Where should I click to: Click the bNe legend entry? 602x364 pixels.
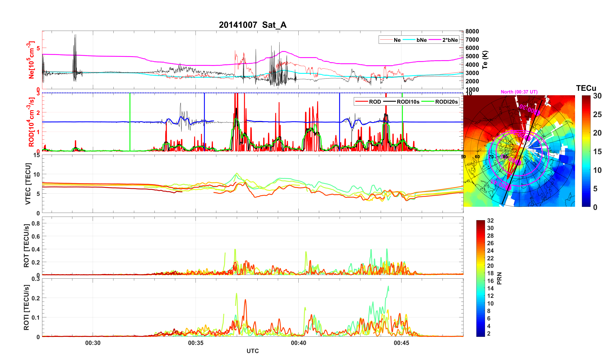coord(421,40)
